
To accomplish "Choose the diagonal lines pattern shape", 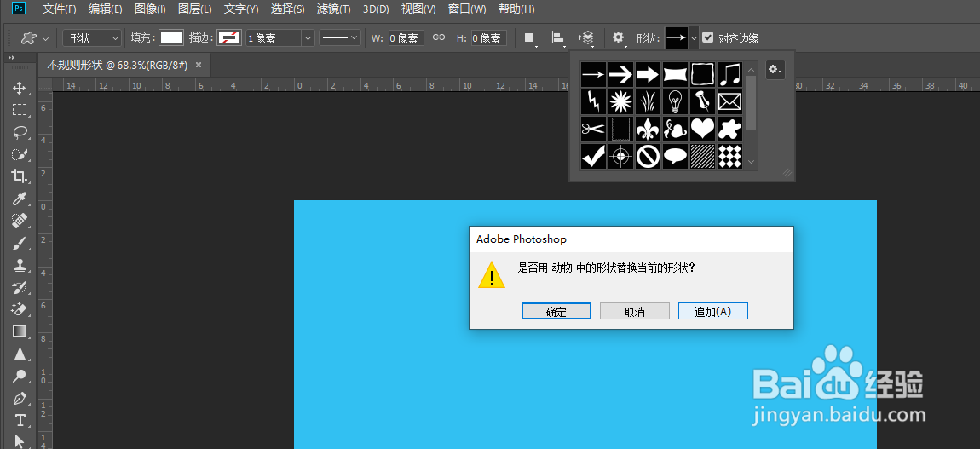I will 702,156.
